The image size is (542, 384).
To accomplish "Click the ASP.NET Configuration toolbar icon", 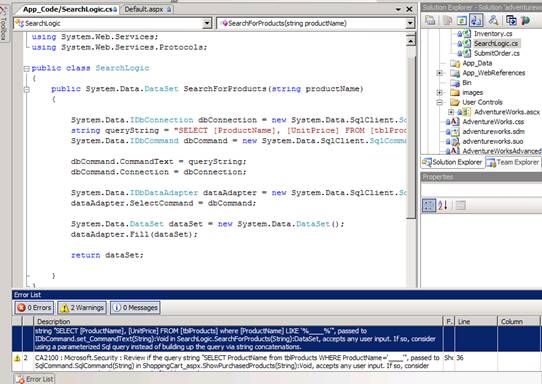I will point(525,20).
